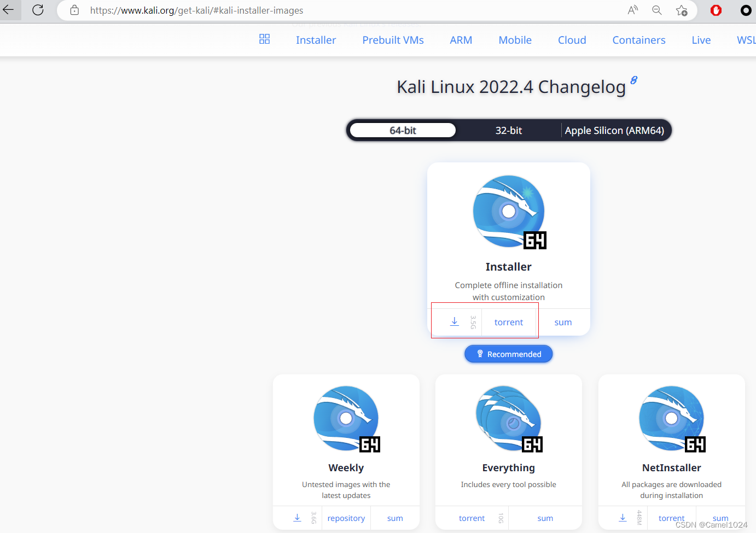Go to Prebuilt VMs section
This screenshot has height=533, width=756.
(x=393, y=40)
